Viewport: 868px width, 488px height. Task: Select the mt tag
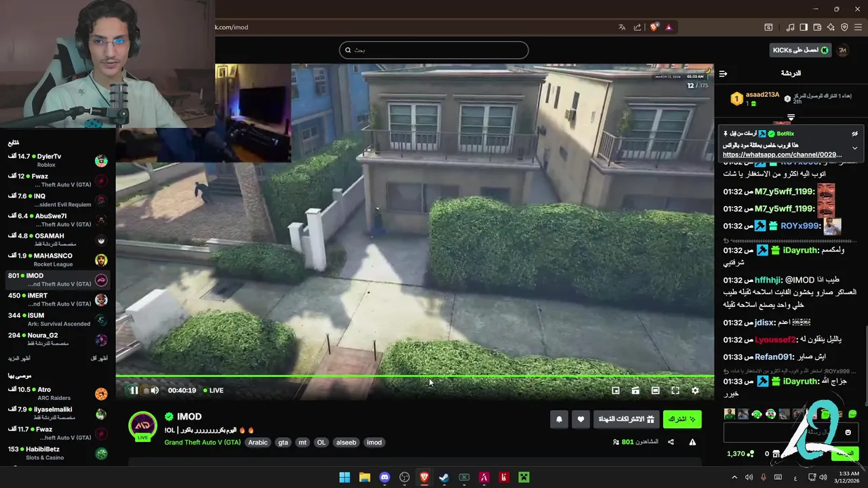[302, 443]
